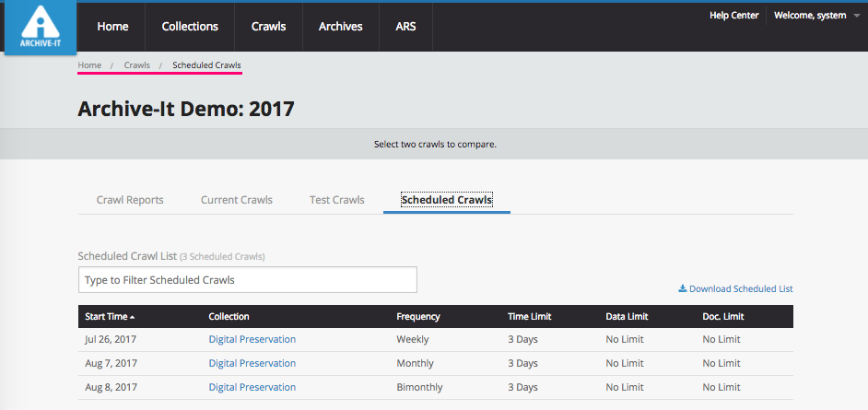
Task: Switch to the Current Crawls tab
Action: coord(237,200)
